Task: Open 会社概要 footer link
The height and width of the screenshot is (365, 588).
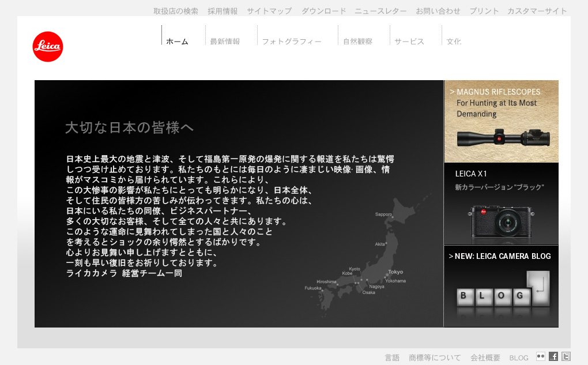Action: point(485,358)
